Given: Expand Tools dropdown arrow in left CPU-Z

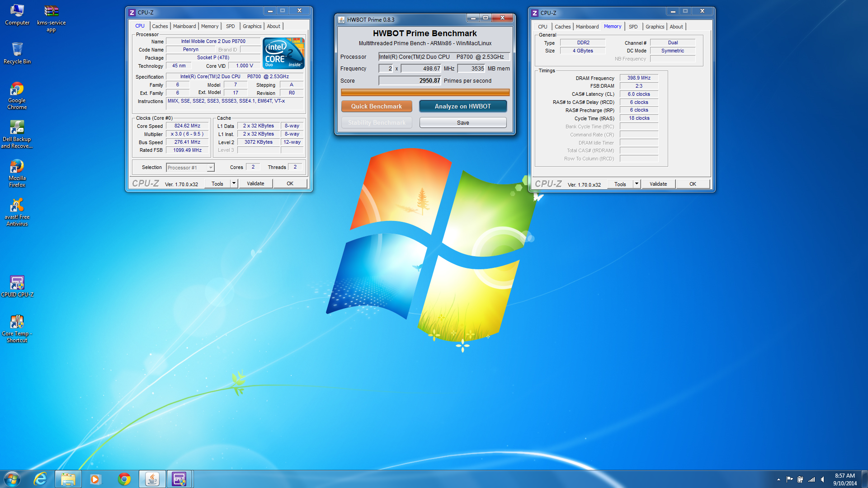Looking at the screenshot, I should point(234,183).
